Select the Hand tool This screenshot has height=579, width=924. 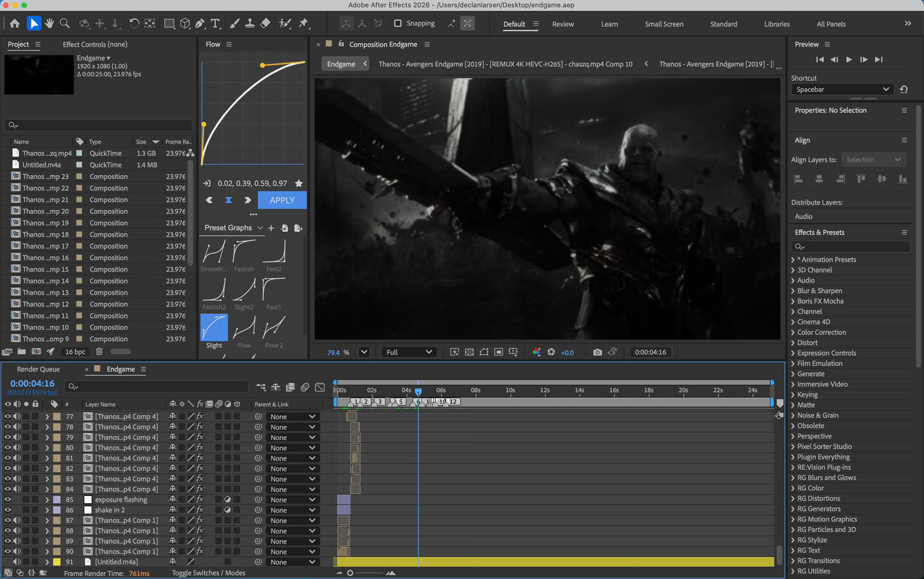coord(49,23)
